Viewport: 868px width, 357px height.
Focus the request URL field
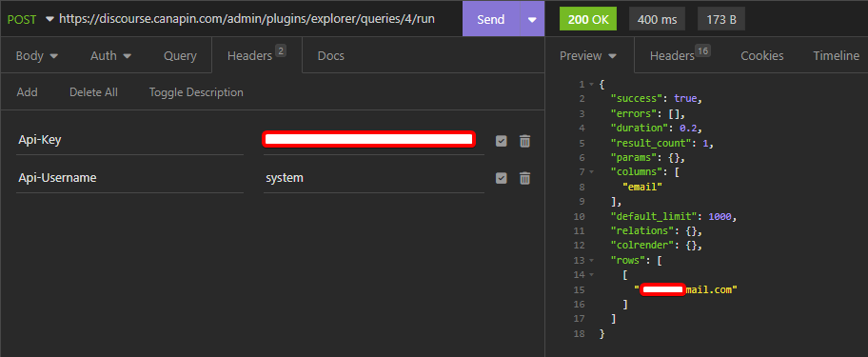pos(247,19)
